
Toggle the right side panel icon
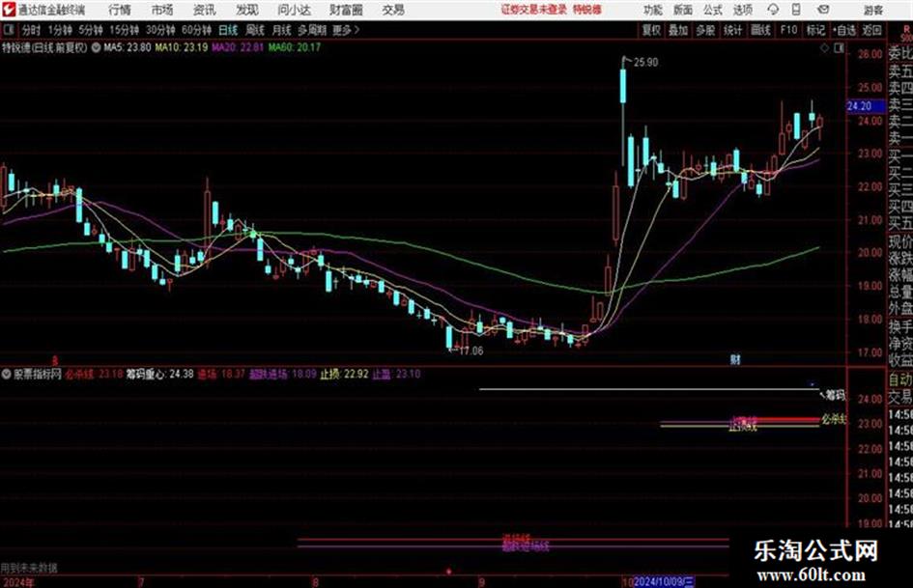(839, 49)
